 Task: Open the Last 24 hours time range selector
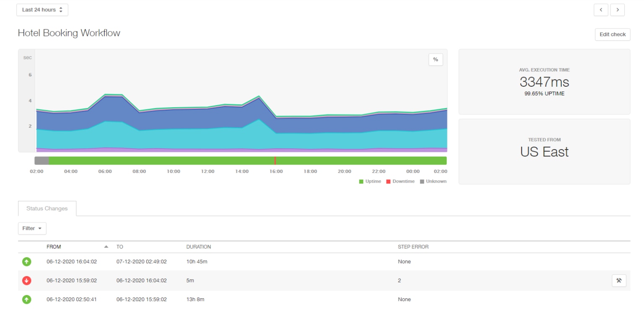point(42,9)
